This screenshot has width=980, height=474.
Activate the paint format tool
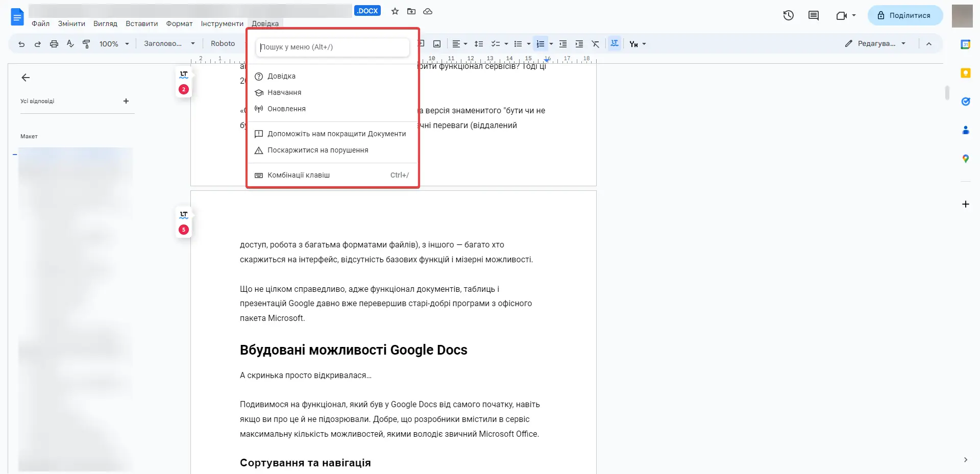tap(87, 44)
